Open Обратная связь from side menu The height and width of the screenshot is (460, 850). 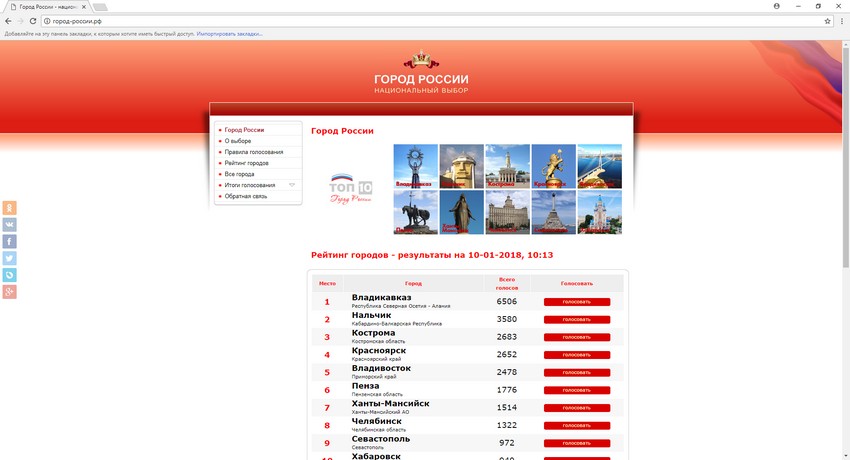[x=245, y=196]
